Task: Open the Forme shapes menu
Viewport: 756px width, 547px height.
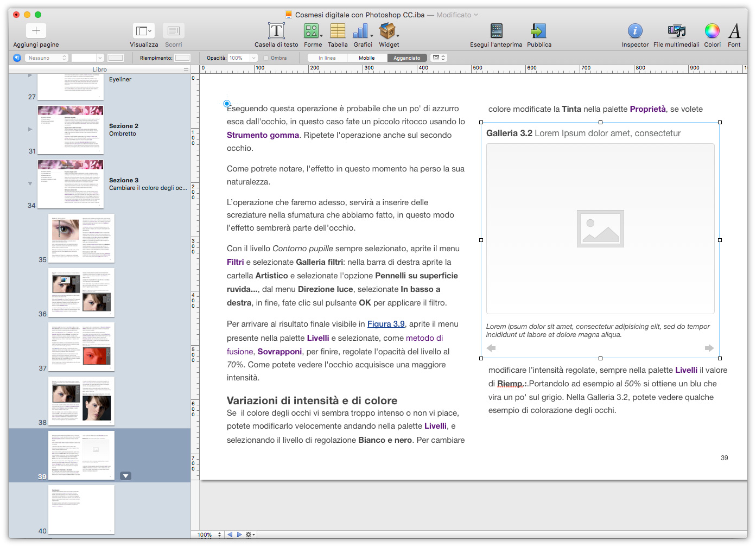Action: click(313, 31)
